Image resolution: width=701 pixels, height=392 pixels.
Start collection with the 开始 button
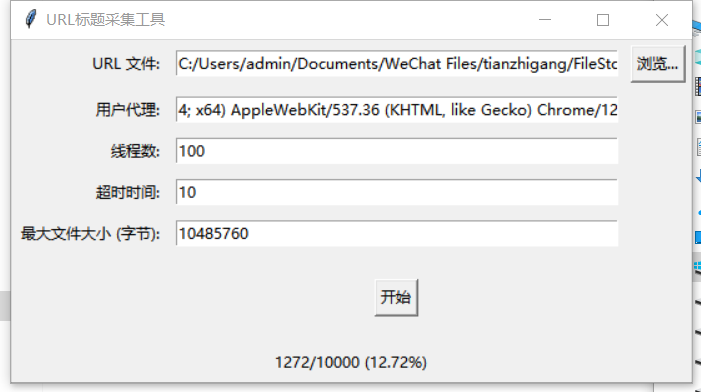point(396,297)
